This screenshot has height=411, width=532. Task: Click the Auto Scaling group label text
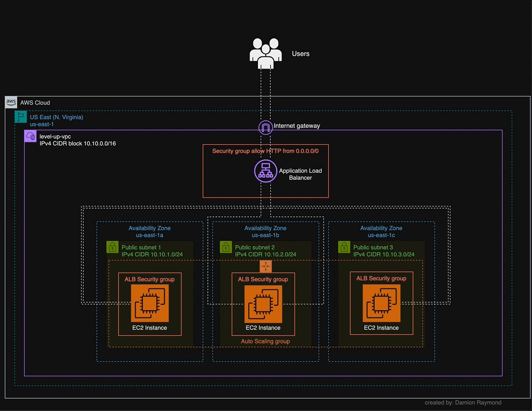click(265, 341)
